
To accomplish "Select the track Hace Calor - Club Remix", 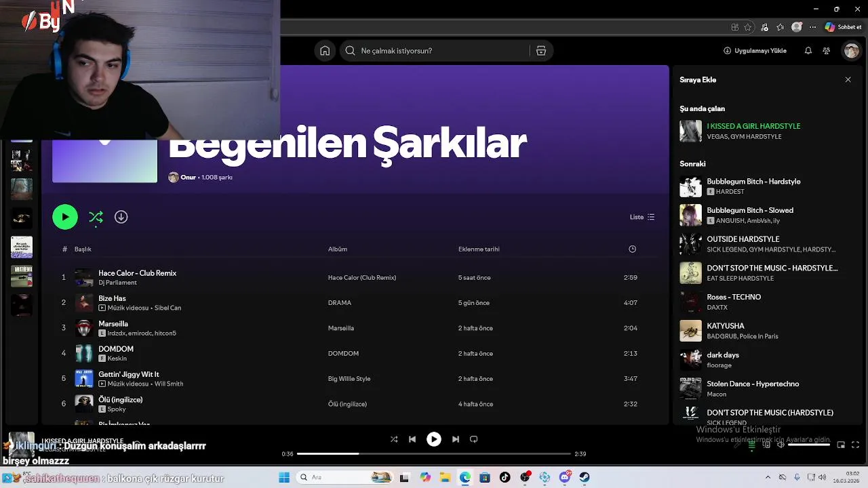I will pos(138,273).
